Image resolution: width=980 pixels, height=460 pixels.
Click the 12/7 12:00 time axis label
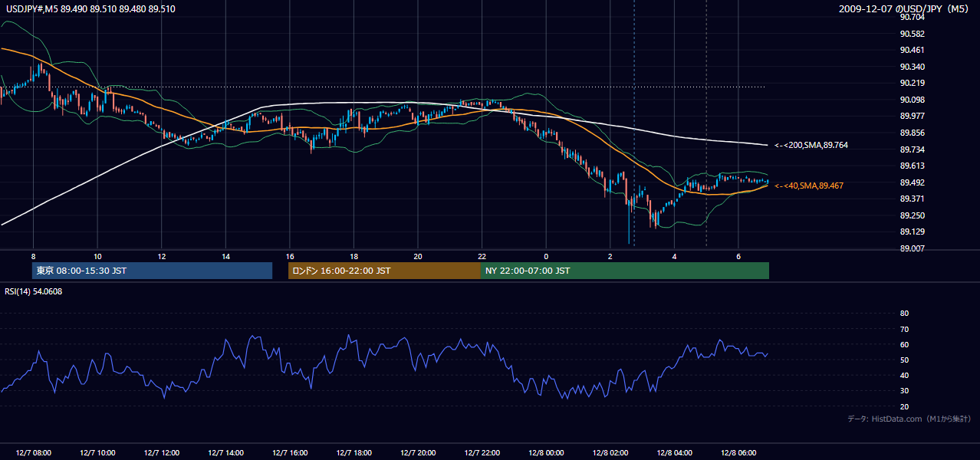click(161, 452)
